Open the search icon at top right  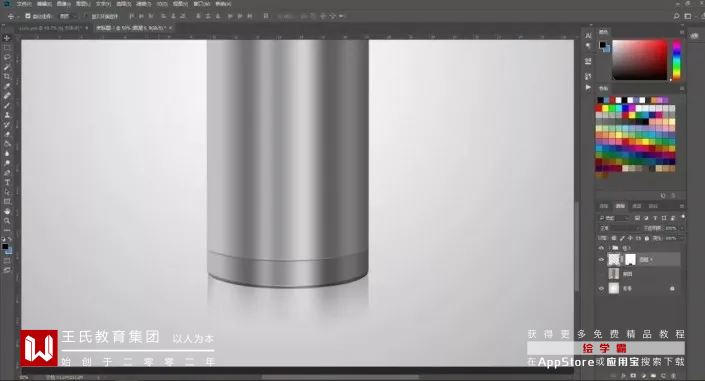coord(676,16)
